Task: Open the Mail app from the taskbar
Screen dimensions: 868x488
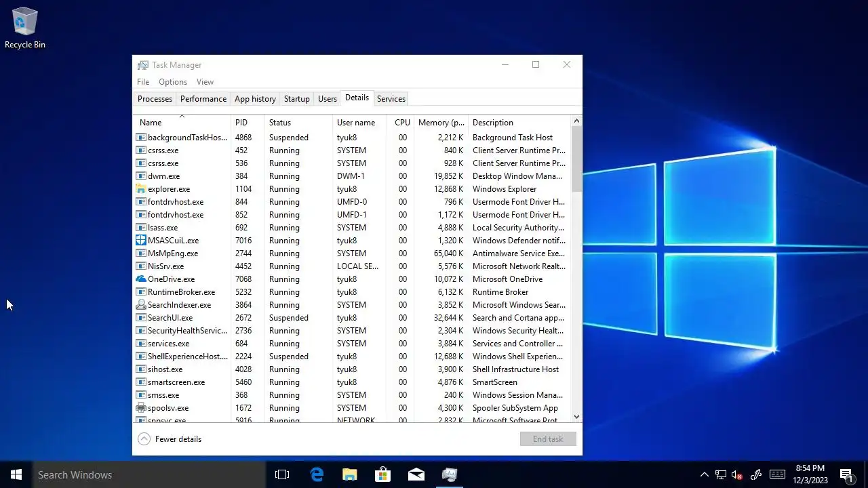Action: (x=416, y=474)
